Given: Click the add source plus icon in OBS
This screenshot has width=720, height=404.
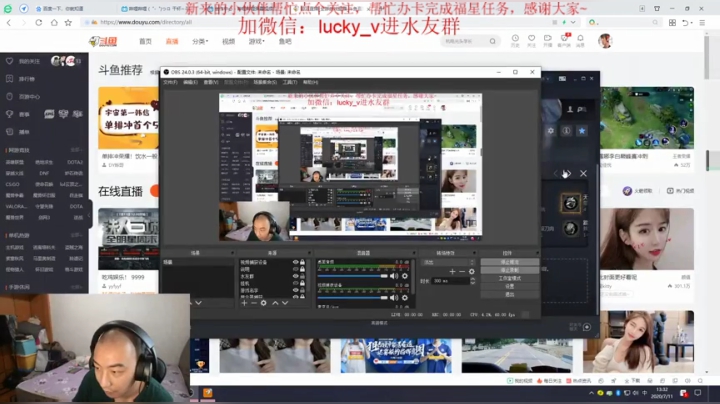Looking at the screenshot, I should pos(244,303).
